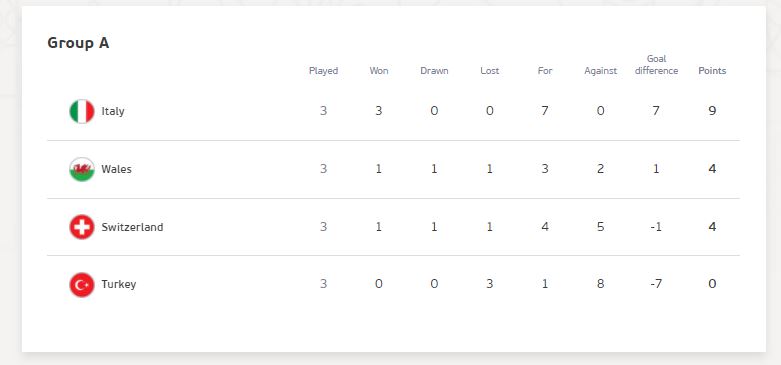Open the Wales team link
Screen dimensions: 781x365
(x=117, y=169)
